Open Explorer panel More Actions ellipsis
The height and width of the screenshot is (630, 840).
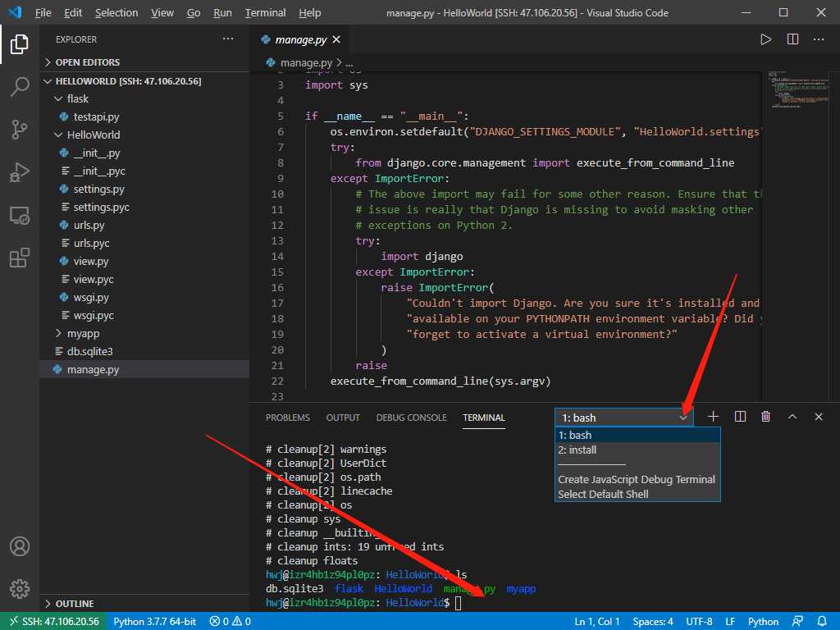[228, 39]
